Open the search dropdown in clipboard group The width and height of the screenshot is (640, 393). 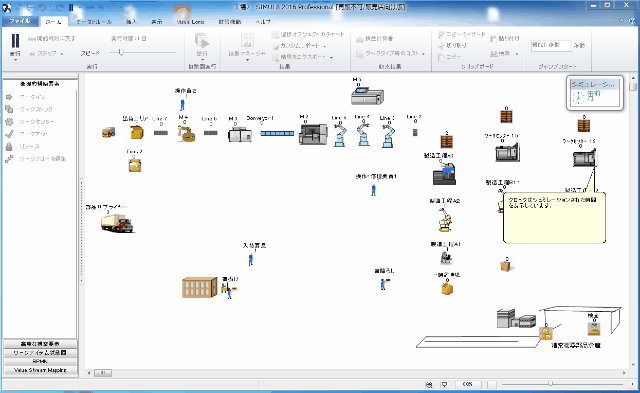[x=517, y=54]
